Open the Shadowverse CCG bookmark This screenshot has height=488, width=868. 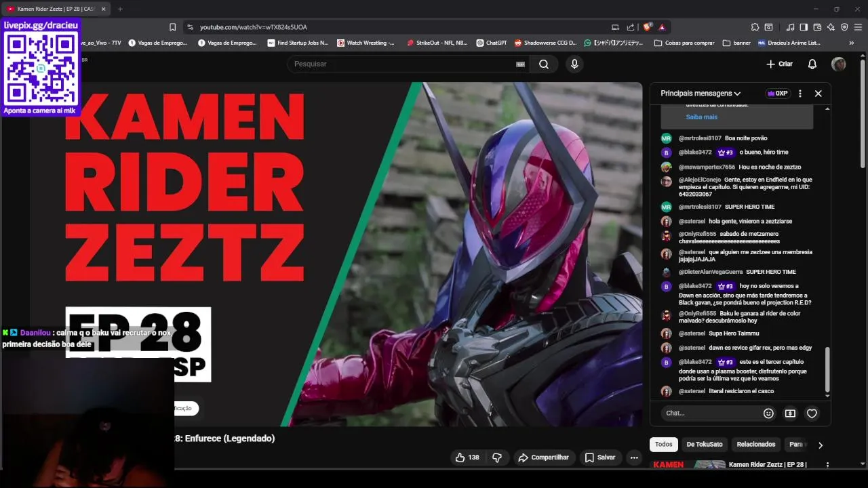(545, 43)
